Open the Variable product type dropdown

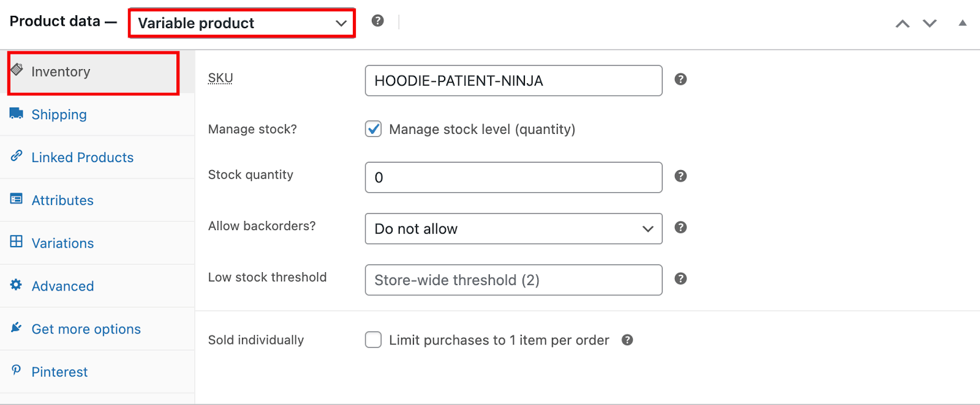tap(241, 23)
